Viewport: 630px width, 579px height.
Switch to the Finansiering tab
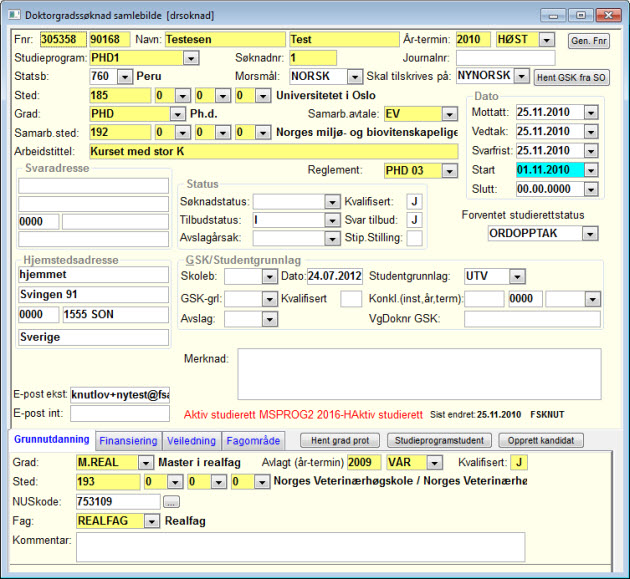[x=128, y=441]
